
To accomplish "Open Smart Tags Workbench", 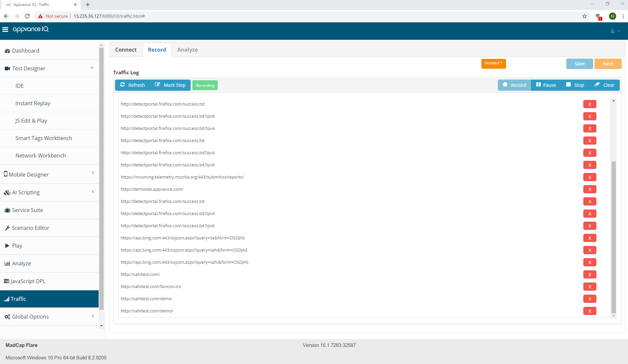I will [x=49, y=138].
